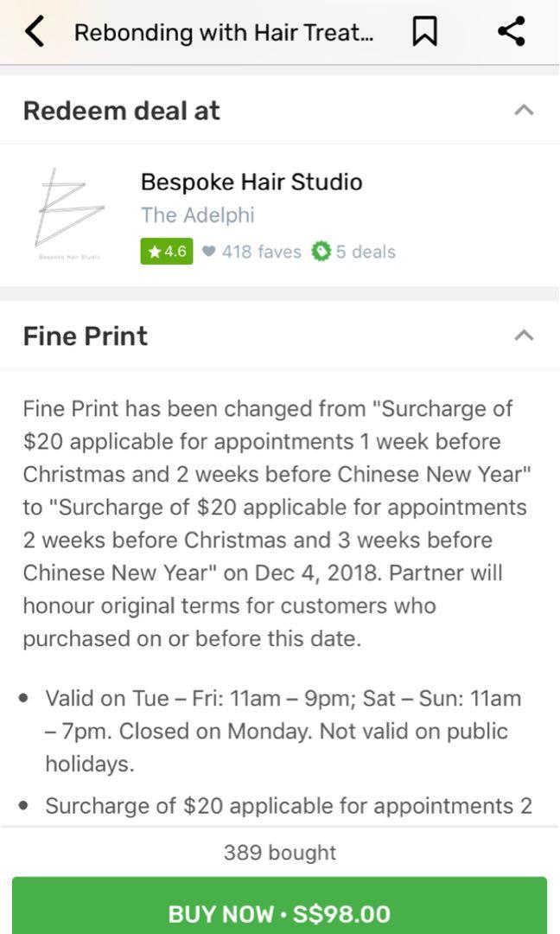
Task: Collapse the Redeem deal at section
Action: [x=524, y=111]
